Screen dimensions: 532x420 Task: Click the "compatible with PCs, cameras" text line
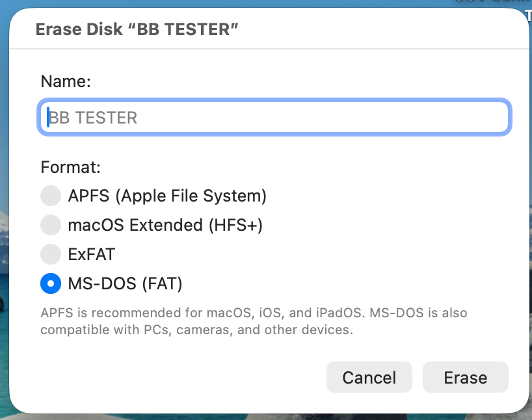(x=196, y=330)
